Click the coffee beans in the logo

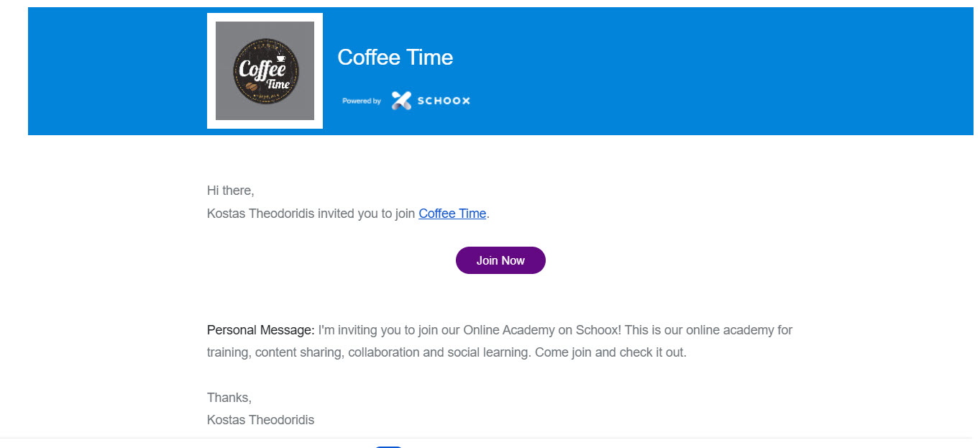[x=252, y=86]
